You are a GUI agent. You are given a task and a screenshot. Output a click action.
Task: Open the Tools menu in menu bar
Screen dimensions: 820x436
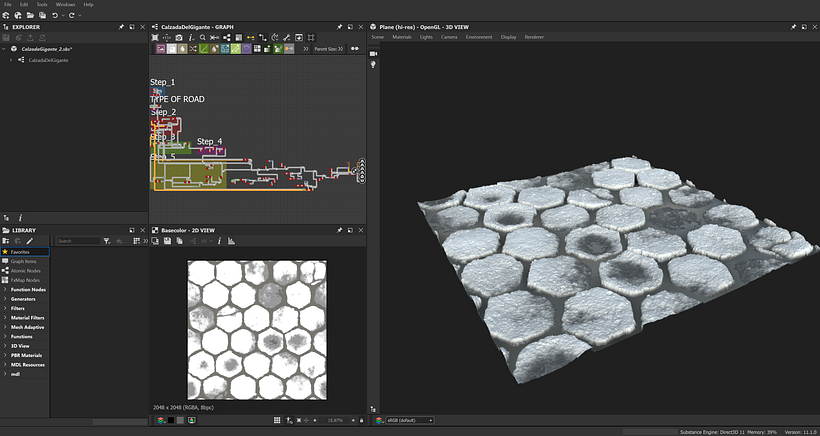[42, 4]
